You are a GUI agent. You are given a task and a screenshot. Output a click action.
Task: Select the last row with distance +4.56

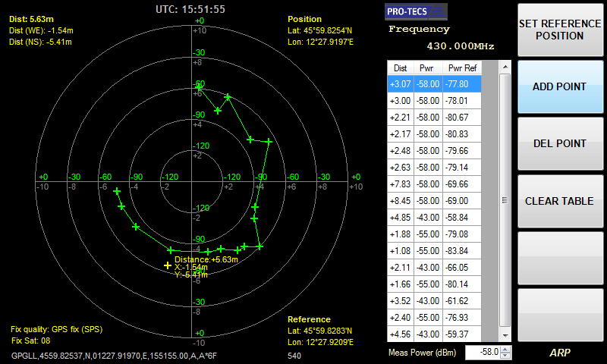[x=442, y=334]
